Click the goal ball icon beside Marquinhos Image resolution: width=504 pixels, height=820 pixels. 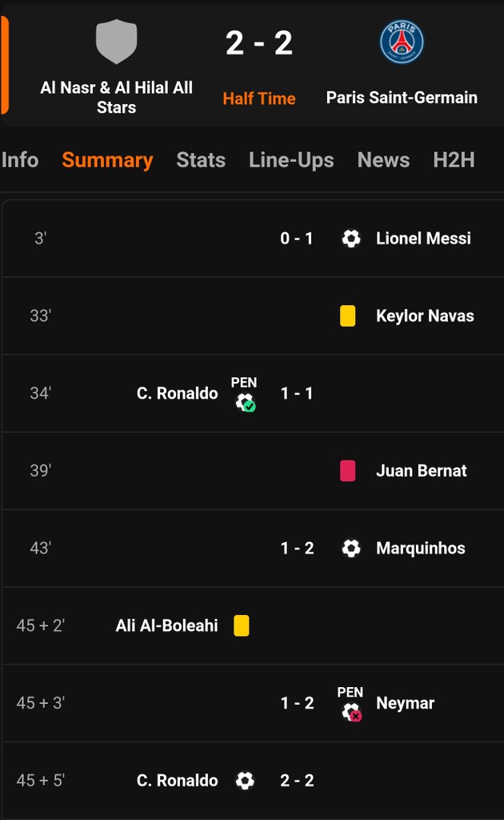351,548
